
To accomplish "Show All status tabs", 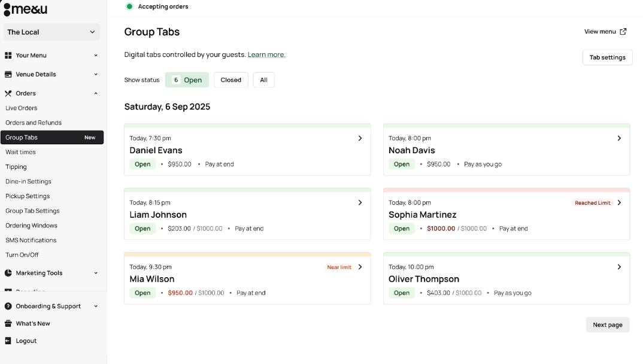I will click(x=263, y=80).
